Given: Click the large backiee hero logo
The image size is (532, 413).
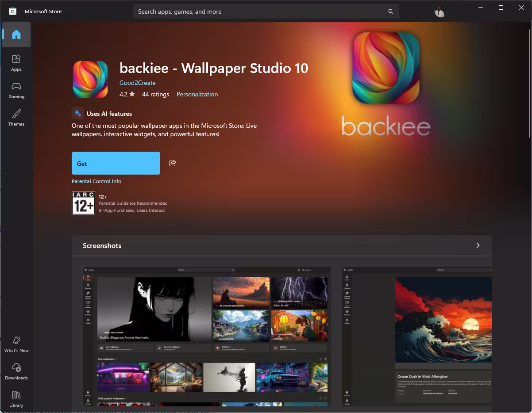Looking at the screenshot, I should click(x=386, y=68).
